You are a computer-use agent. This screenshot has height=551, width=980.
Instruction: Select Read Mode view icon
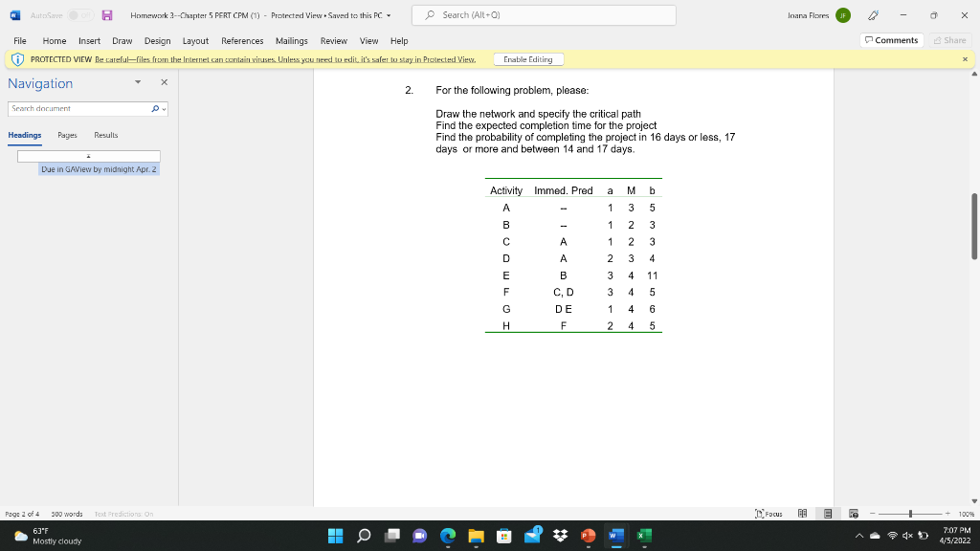[x=804, y=514]
